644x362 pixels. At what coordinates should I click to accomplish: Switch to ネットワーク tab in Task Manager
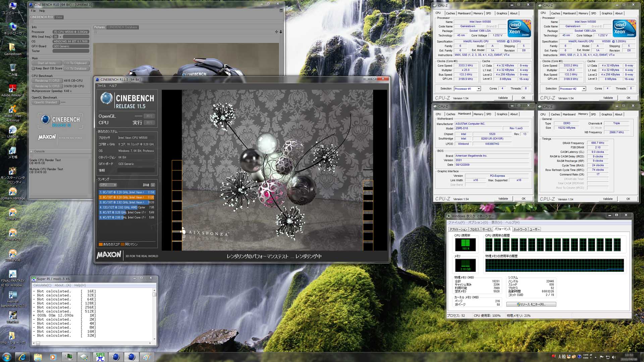point(520,230)
